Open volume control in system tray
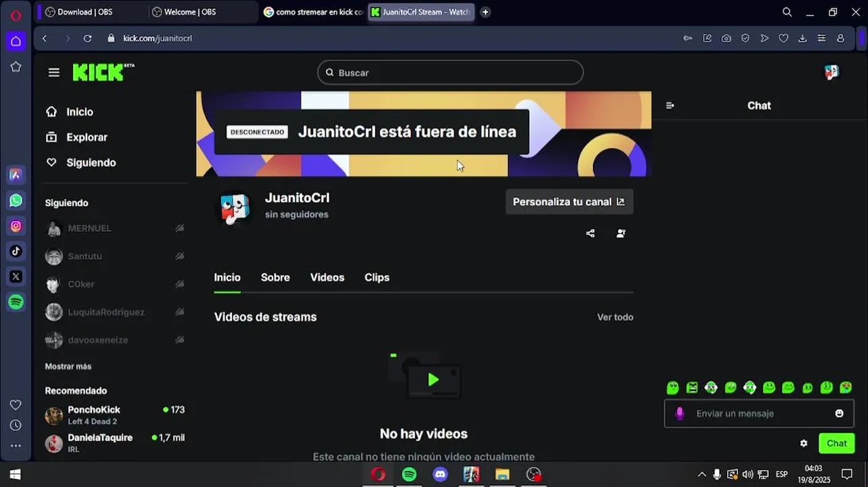This screenshot has height=487, width=868. (748, 474)
